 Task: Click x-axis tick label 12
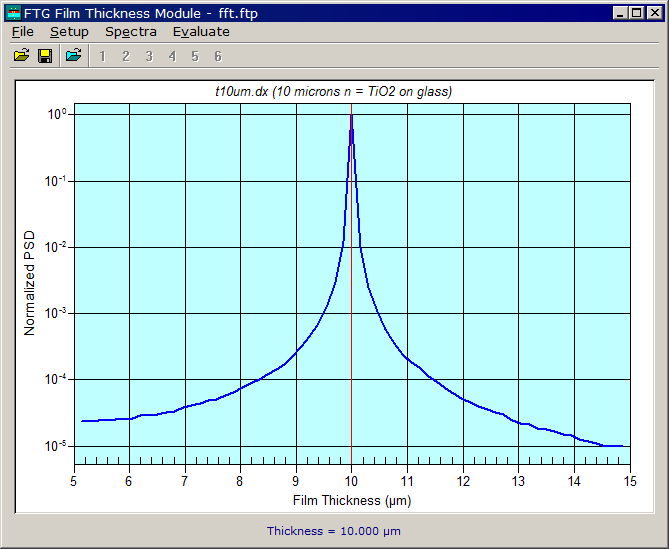[x=463, y=482]
